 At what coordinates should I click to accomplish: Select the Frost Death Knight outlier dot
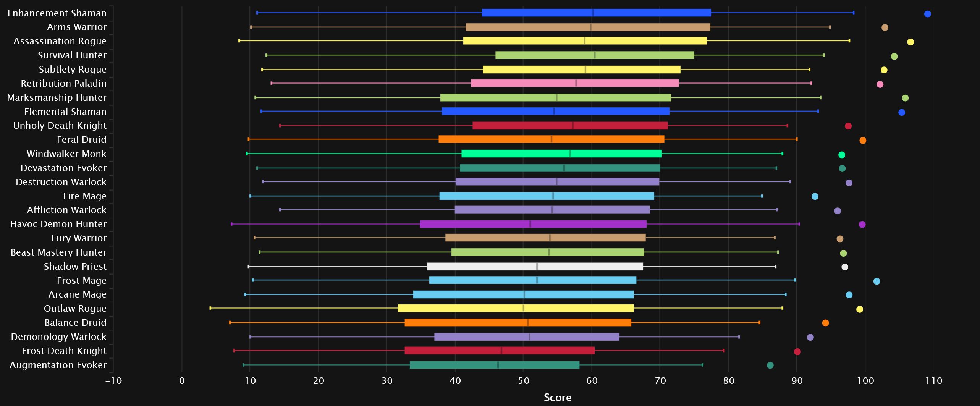(797, 352)
